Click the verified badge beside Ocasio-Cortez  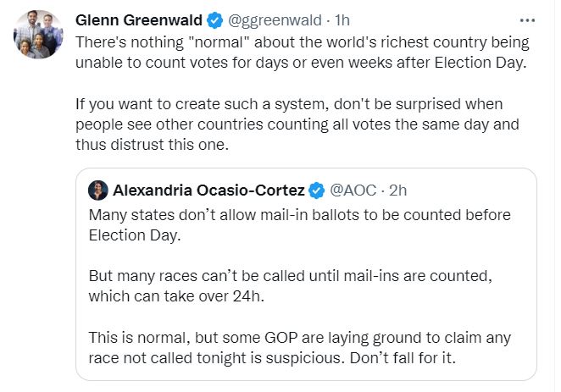pyautogui.click(x=316, y=189)
